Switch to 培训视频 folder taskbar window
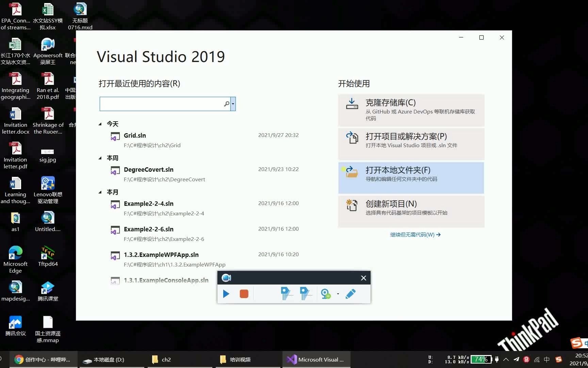This screenshot has width=588, height=368. click(x=248, y=359)
